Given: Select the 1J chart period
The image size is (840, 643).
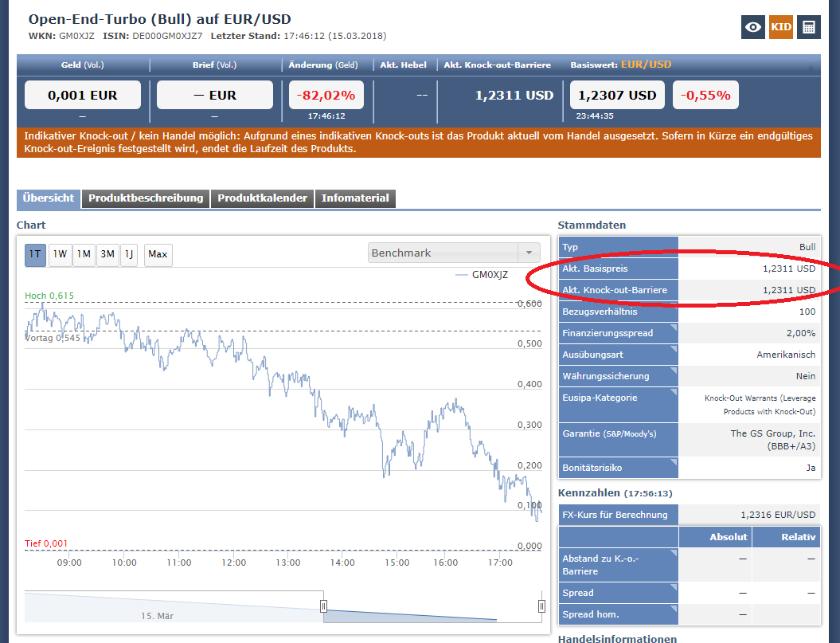Looking at the screenshot, I should point(129,254).
